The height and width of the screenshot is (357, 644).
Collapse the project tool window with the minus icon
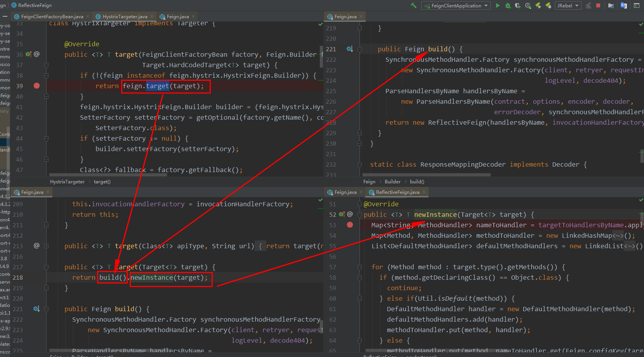click(x=5, y=16)
